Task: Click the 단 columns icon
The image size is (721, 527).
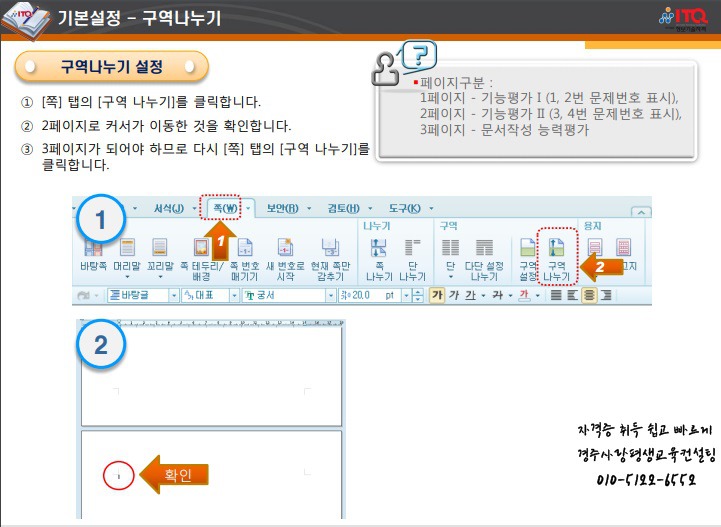Action: (x=450, y=247)
